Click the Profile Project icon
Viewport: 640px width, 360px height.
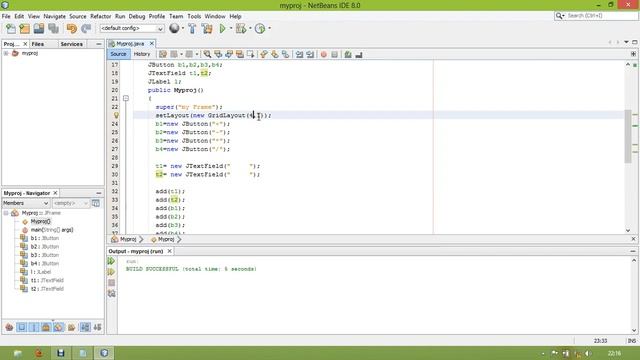tap(260, 29)
